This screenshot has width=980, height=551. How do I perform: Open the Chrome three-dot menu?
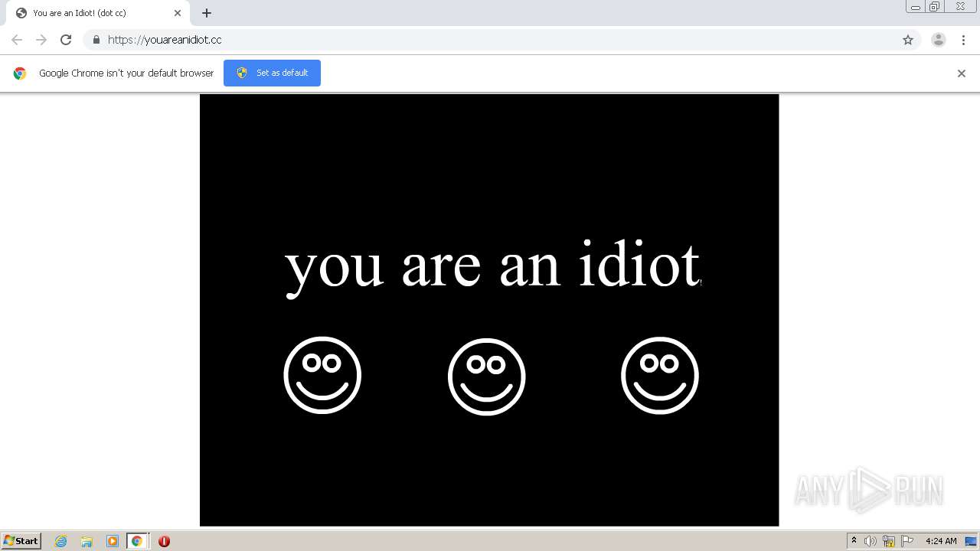(x=963, y=40)
